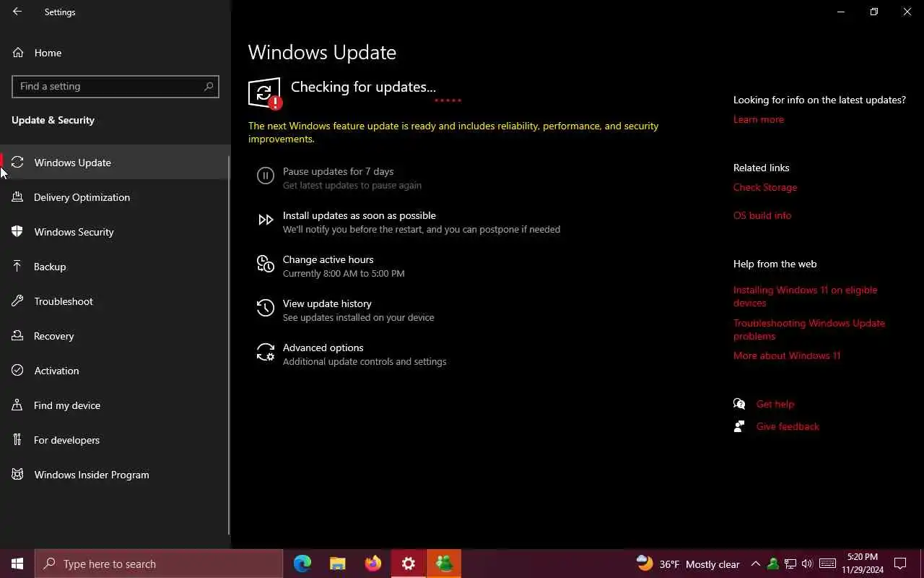This screenshot has height=578, width=924.
Task: Click the Recovery icon in the sidebar
Action: coord(18,335)
